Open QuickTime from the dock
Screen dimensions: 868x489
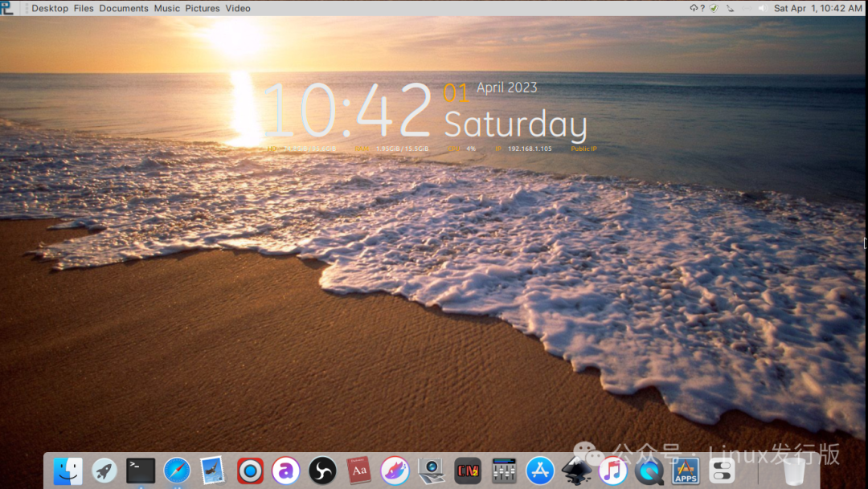coord(649,471)
